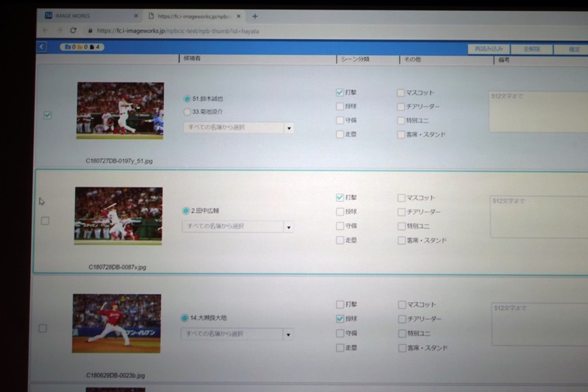Switch to the fc.i-imageworks.jp tab

point(194,16)
